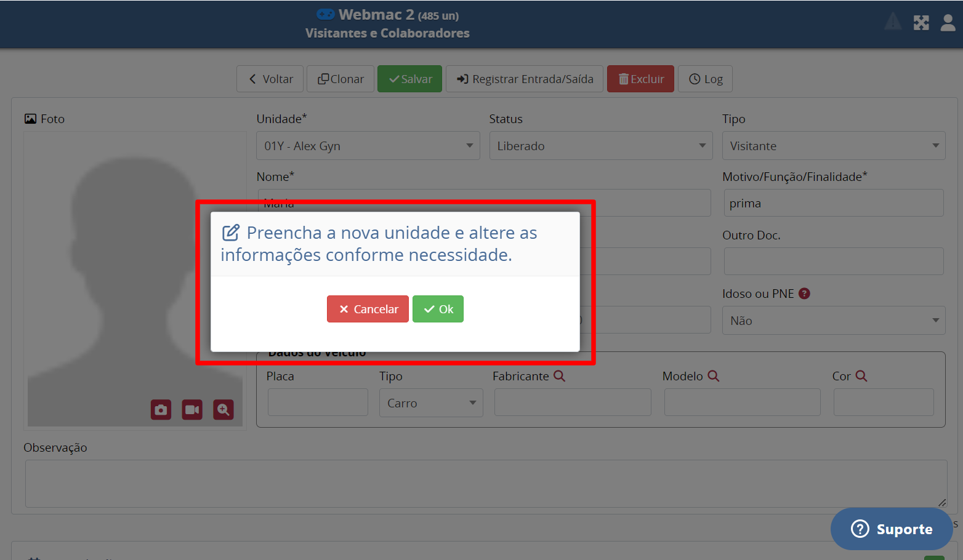
Task: Search Fabricante with magnifier icon
Action: [x=559, y=376]
